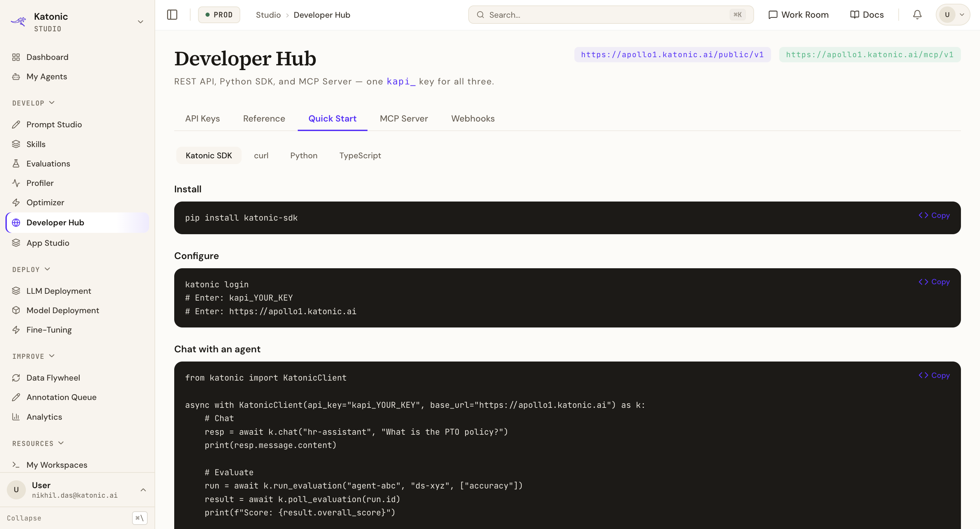Open the API Keys tab
The height and width of the screenshot is (529, 980).
[x=202, y=119]
